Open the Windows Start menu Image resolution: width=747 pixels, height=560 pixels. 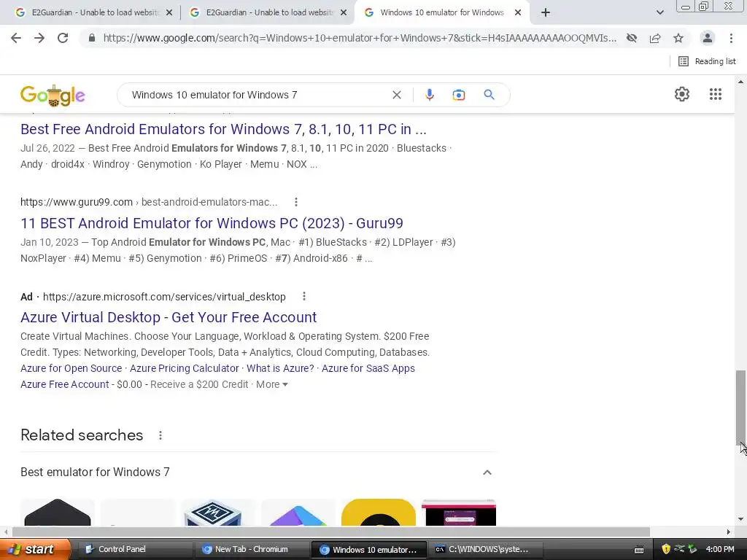click(x=35, y=549)
